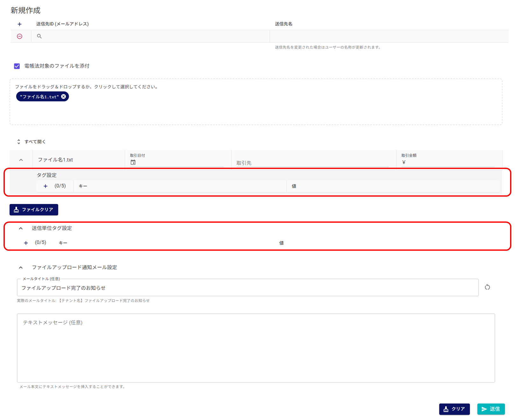
Task: Remove attached ファイル名1.txt chip with x icon
Action: pyautogui.click(x=64, y=96)
